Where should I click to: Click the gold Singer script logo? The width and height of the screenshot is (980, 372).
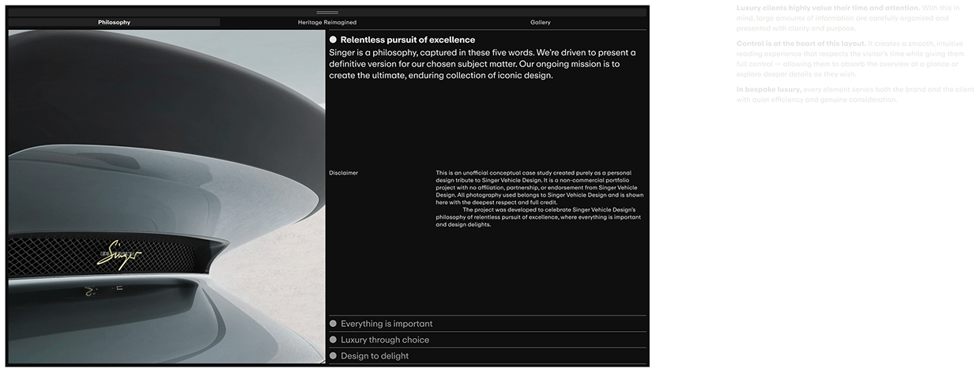click(120, 255)
